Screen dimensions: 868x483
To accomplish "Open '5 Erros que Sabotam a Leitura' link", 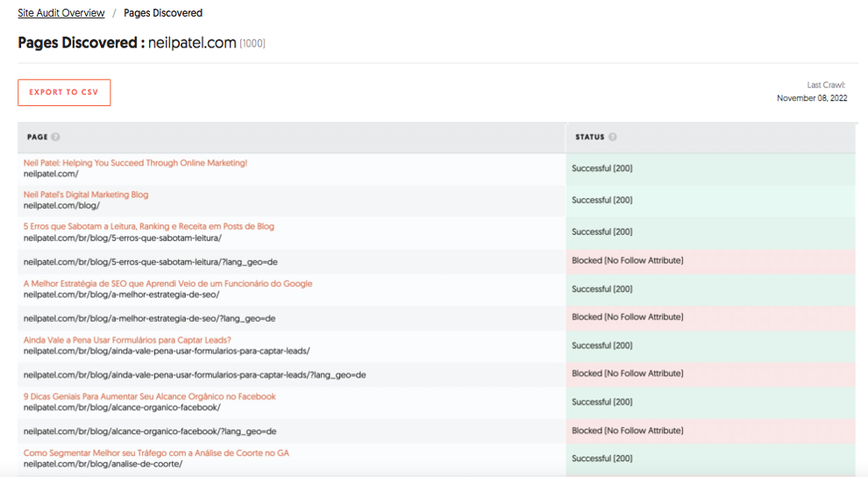I will click(x=148, y=226).
